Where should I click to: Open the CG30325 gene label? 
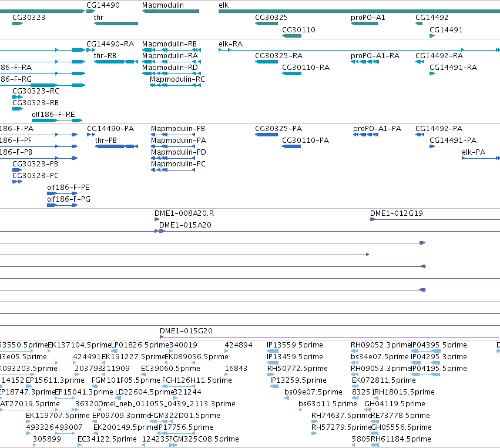pyautogui.click(x=271, y=18)
